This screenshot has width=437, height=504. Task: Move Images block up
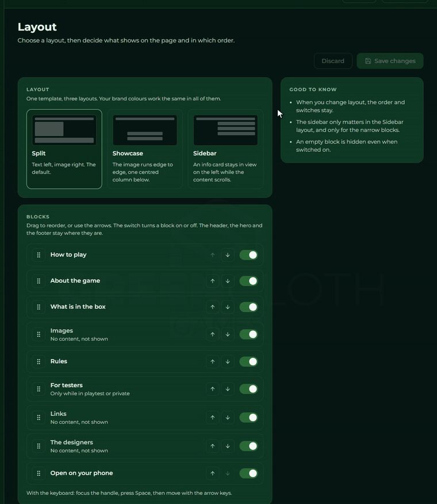(x=212, y=334)
